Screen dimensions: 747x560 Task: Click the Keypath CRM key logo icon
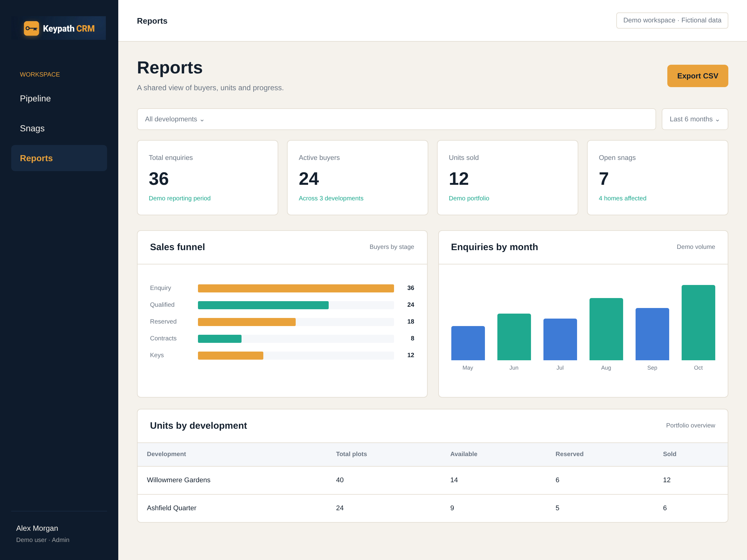coord(31,28)
